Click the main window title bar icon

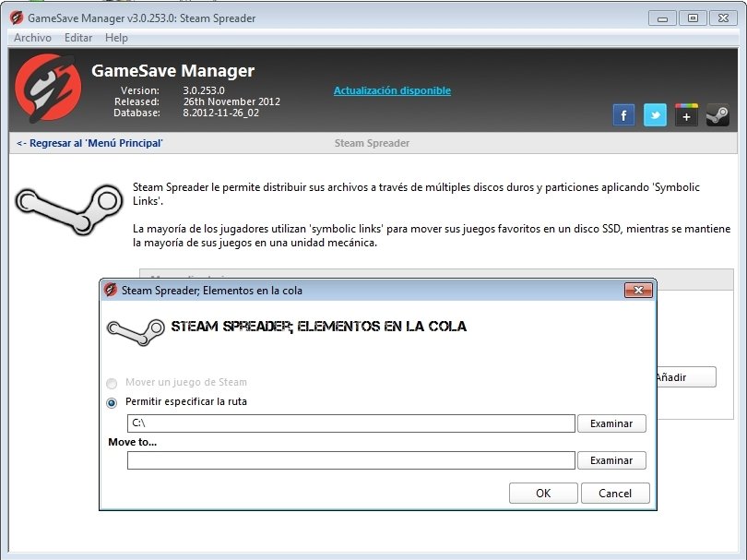pos(17,18)
